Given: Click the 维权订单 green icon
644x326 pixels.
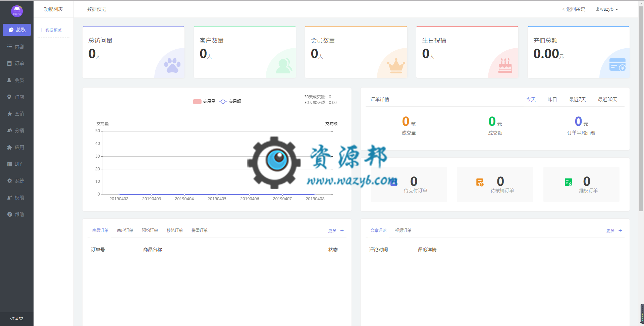Looking at the screenshot, I should point(568,182).
